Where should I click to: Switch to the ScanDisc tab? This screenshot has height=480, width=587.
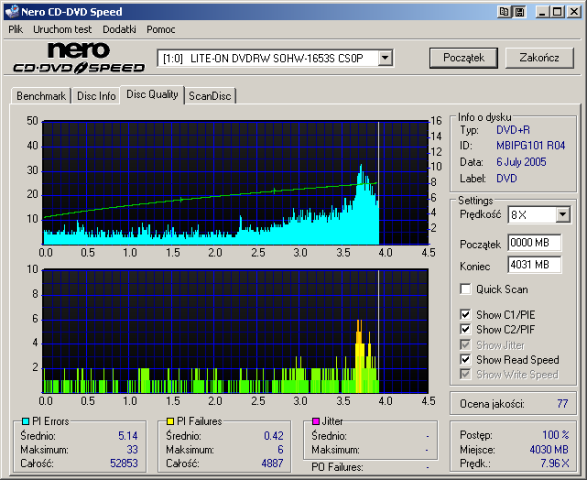click(210, 96)
